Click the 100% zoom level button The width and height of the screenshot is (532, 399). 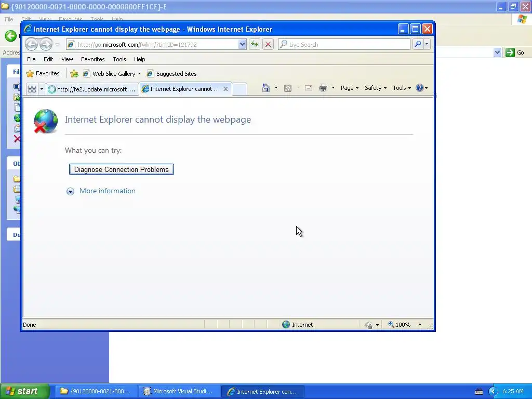tap(400, 325)
